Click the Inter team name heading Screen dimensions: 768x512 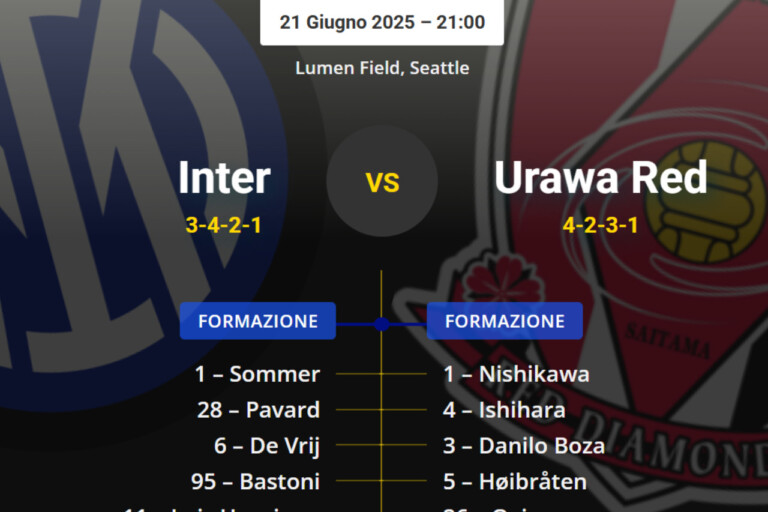[x=224, y=178]
